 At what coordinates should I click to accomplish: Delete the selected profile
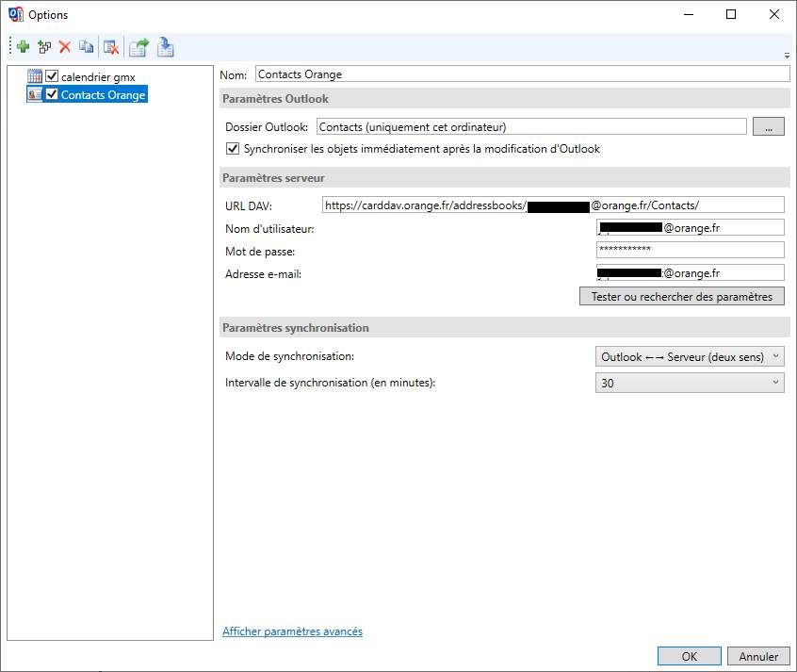tap(65, 46)
